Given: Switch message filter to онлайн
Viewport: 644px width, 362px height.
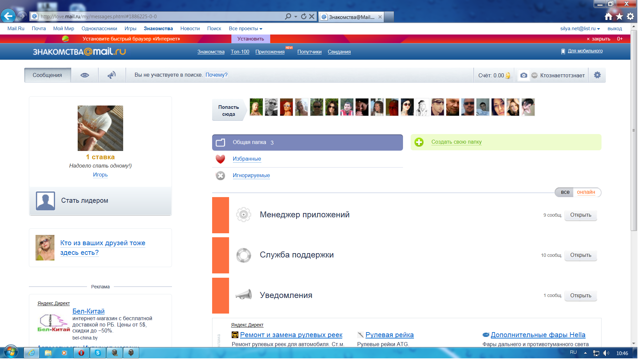Looking at the screenshot, I should (x=586, y=192).
